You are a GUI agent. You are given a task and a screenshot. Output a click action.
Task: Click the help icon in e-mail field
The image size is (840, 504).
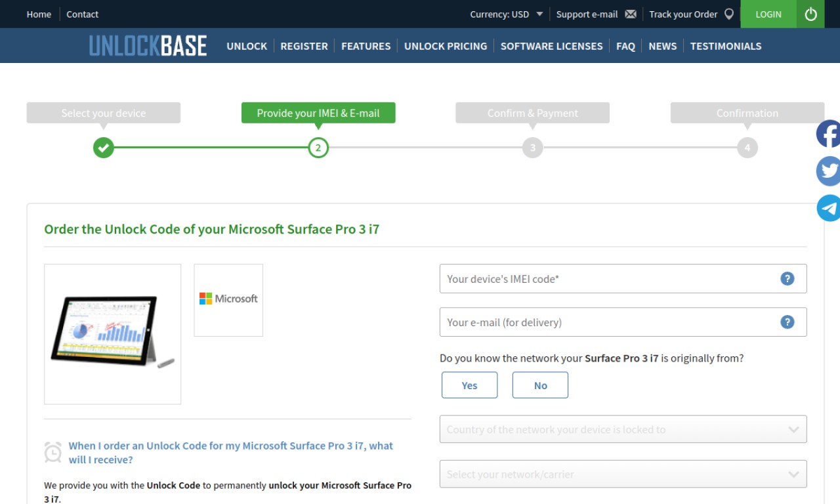click(x=787, y=322)
